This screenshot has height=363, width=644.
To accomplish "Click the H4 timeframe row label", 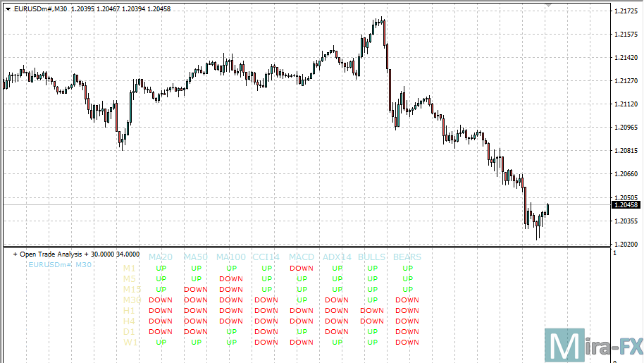I will pyautogui.click(x=129, y=321).
